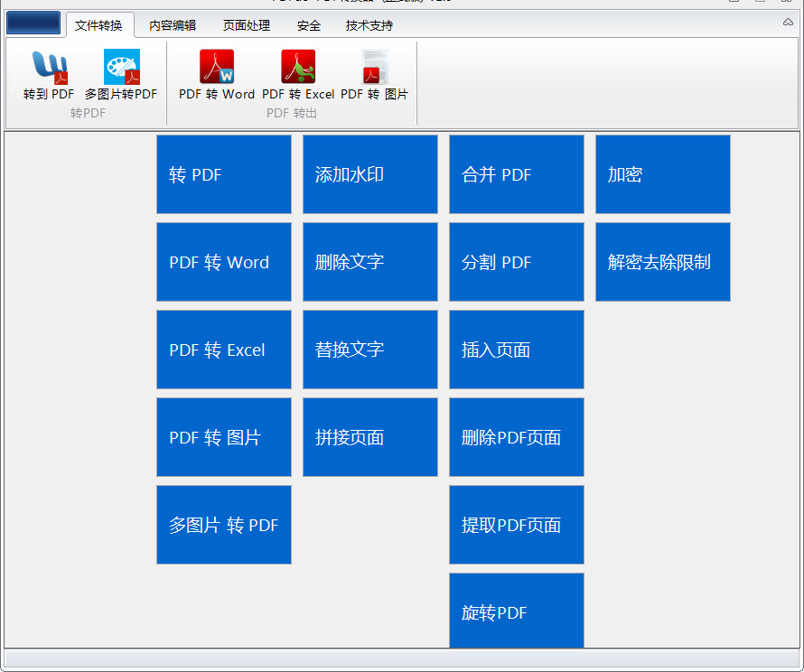This screenshot has width=804, height=672.
Task: Choose the 删除文字 tile
Action: (369, 262)
